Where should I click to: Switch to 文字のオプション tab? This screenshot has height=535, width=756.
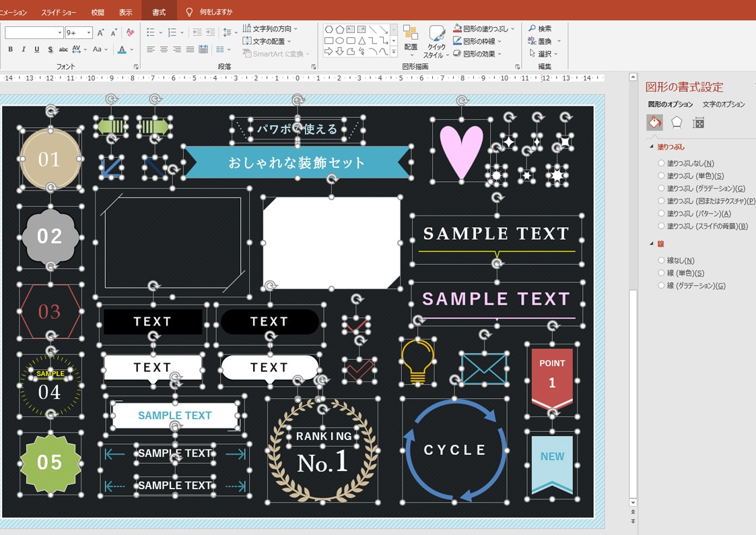coord(723,104)
